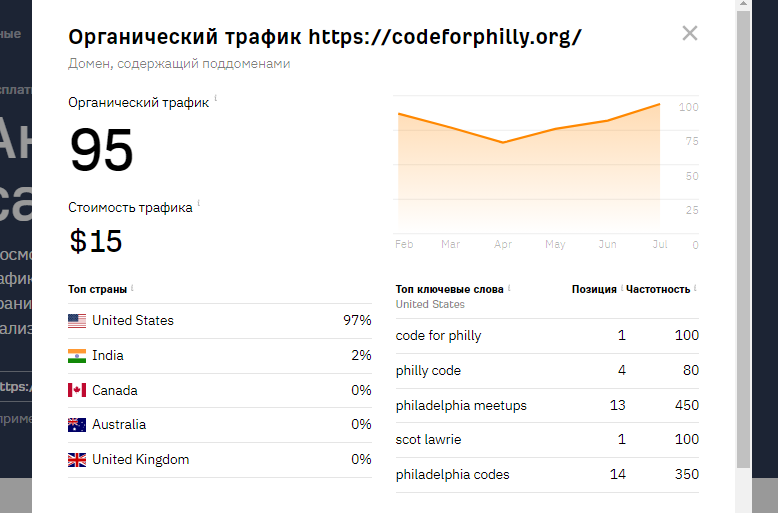
Task: Click info icon next to Органический трафик
Action: point(216,99)
